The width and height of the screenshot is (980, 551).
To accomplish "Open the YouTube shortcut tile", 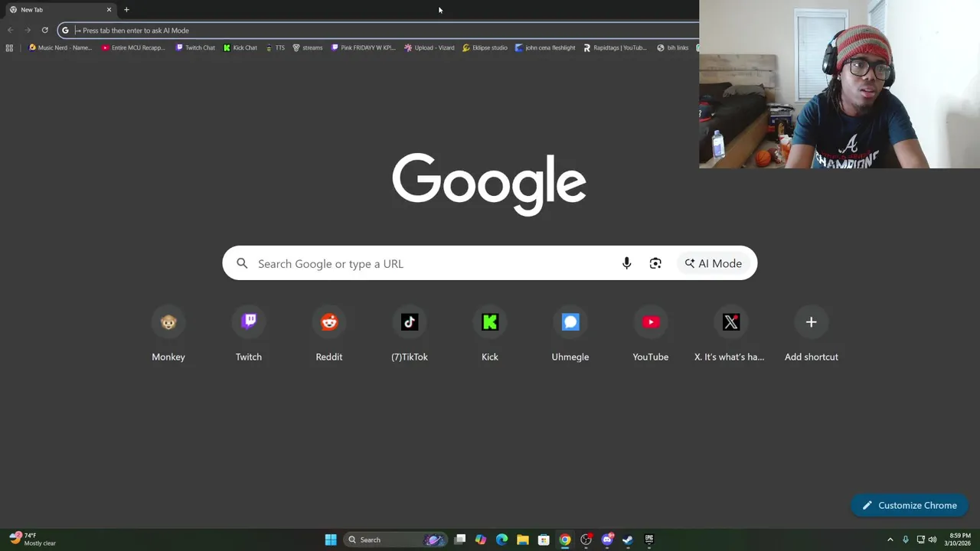I will point(651,335).
